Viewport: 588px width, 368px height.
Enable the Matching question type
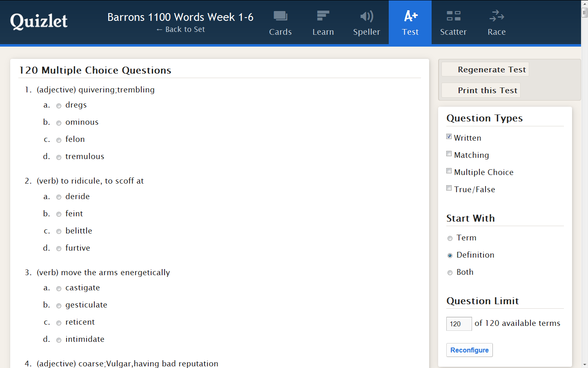coord(449,154)
